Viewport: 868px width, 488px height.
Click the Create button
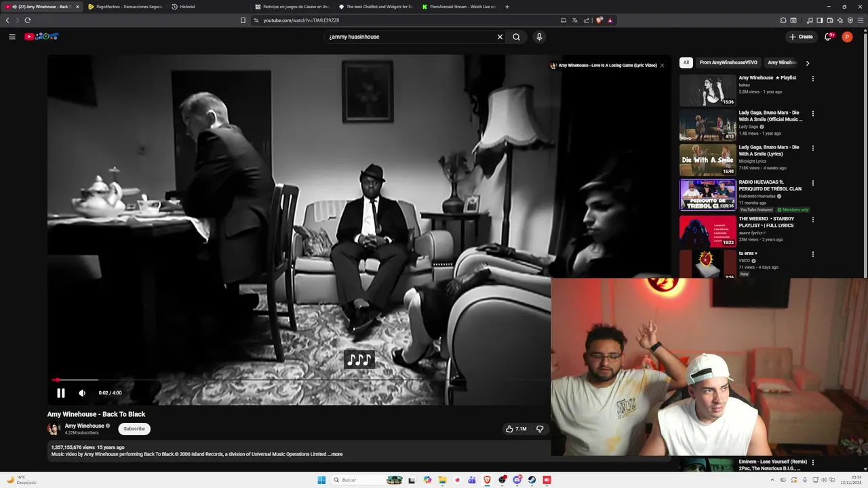(x=801, y=37)
